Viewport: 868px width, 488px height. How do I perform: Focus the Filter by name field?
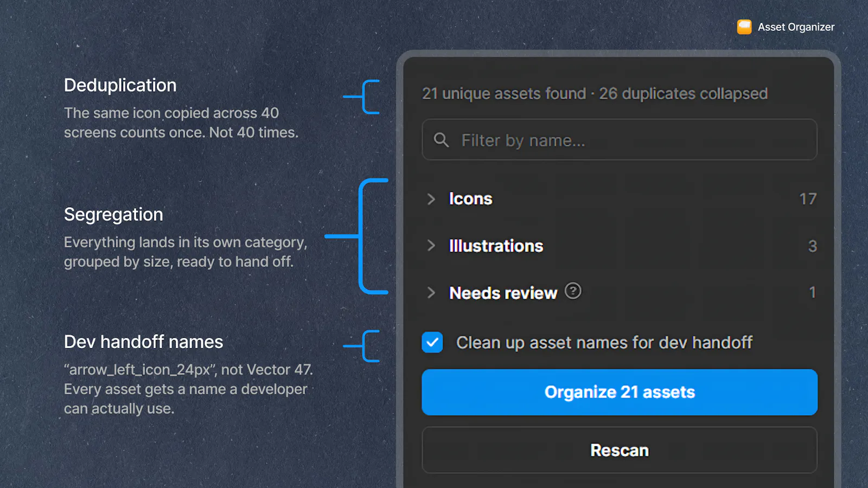click(x=620, y=140)
